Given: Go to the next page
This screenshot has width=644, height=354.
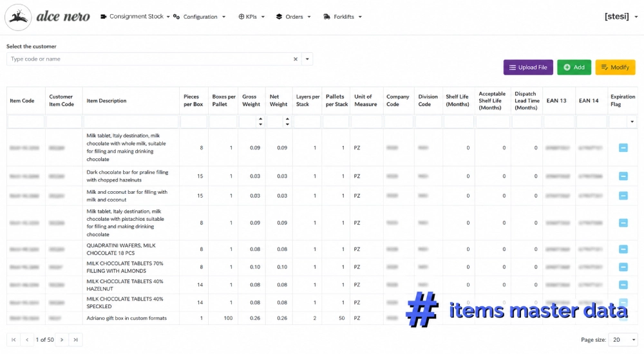Looking at the screenshot, I should (62, 340).
